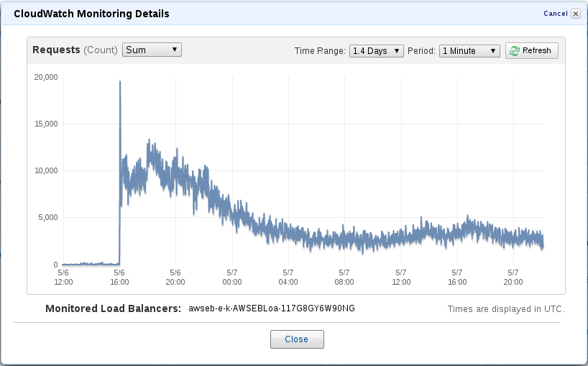Click the 15,000 y-axis label
The image size is (588, 366).
pyautogui.click(x=46, y=124)
